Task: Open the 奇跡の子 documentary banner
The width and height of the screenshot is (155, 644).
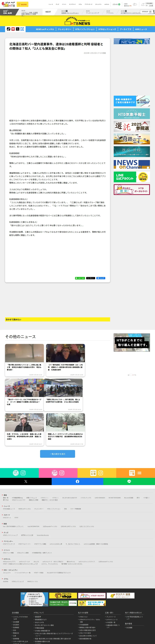Action: coord(132,139)
